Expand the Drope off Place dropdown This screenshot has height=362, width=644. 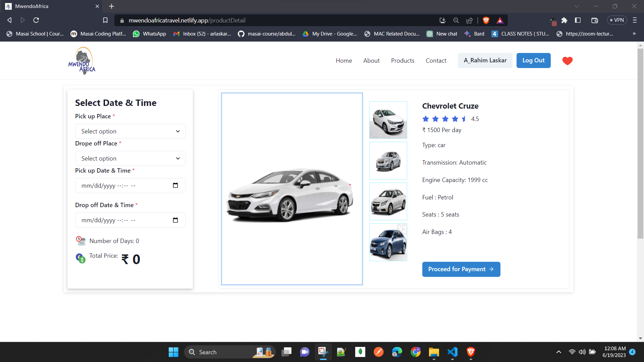pos(130,159)
